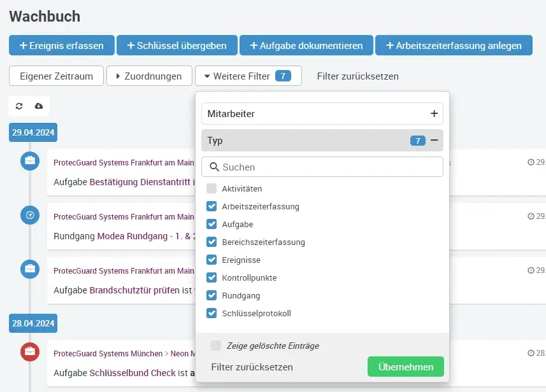Viewport: 546px width, 392px height.
Task: Uncheck the Arbeitszeiterfassung type checkbox
Action: pos(212,207)
